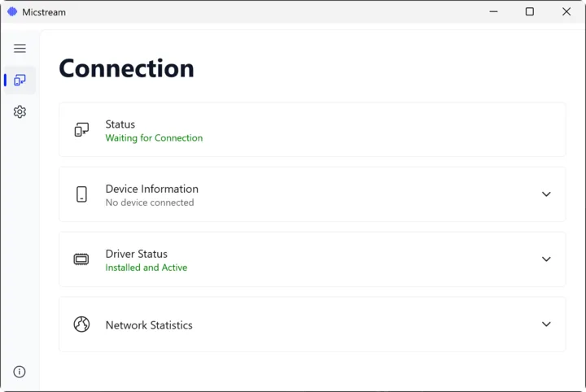The image size is (586, 392).
Task: Open Settings via the gear icon
Action: coord(20,111)
